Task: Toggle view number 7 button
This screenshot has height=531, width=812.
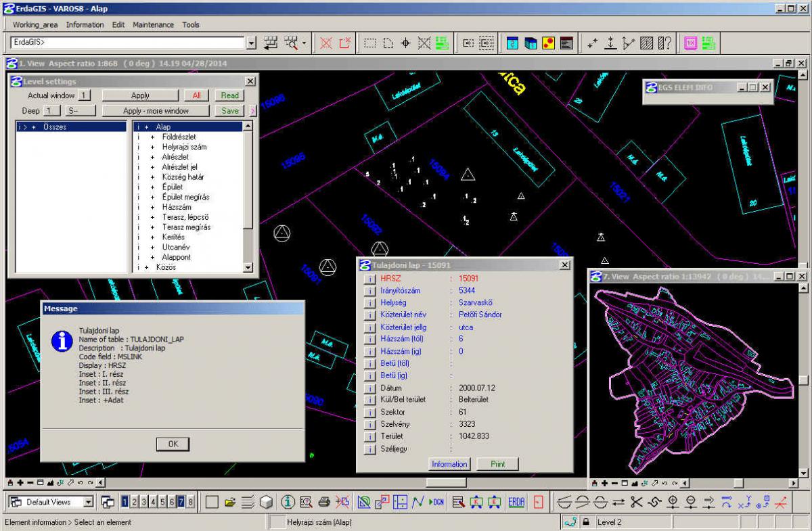Action: (x=181, y=502)
